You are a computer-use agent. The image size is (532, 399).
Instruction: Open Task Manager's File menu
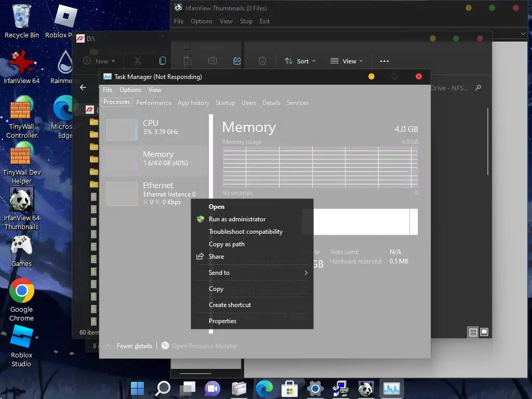(108, 90)
